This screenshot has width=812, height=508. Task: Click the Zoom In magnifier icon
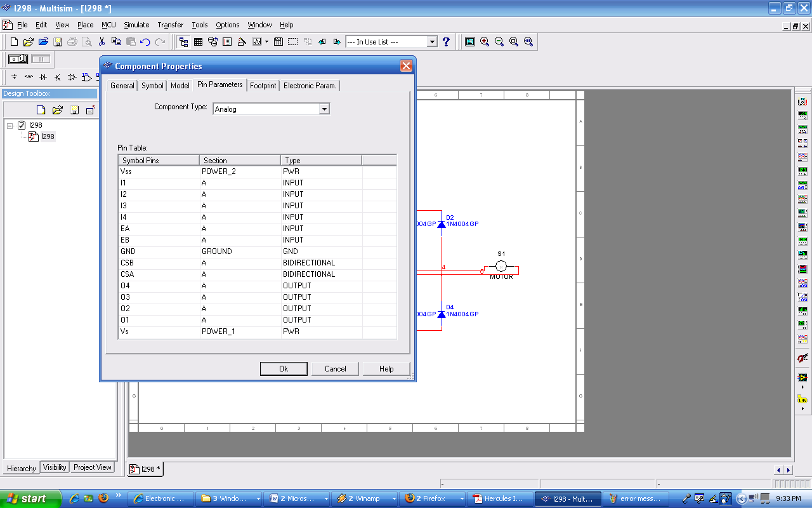coord(485,42)
